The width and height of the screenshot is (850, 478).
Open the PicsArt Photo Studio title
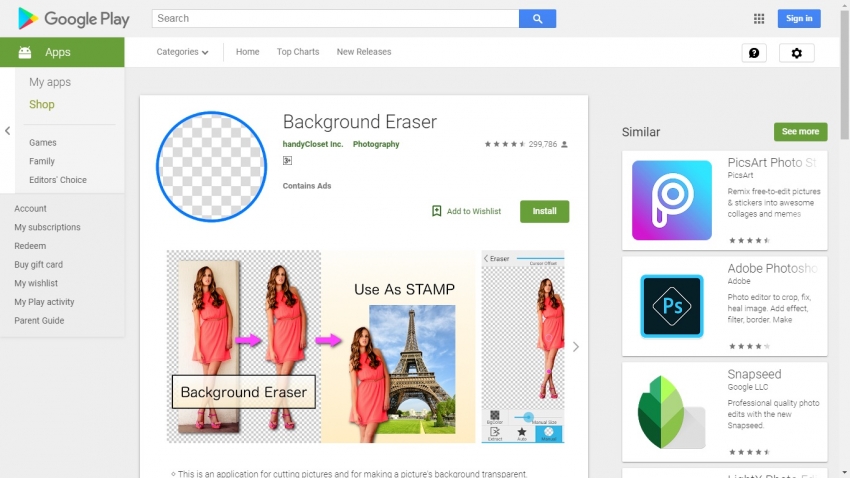772,163
